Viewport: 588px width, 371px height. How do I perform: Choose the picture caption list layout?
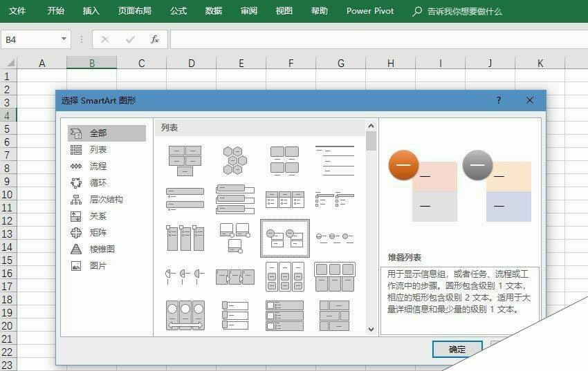pos(284,160)
